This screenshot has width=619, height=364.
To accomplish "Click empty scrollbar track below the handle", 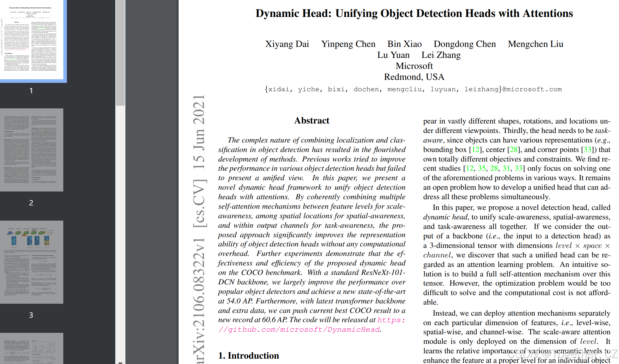I will coord(120,232).
